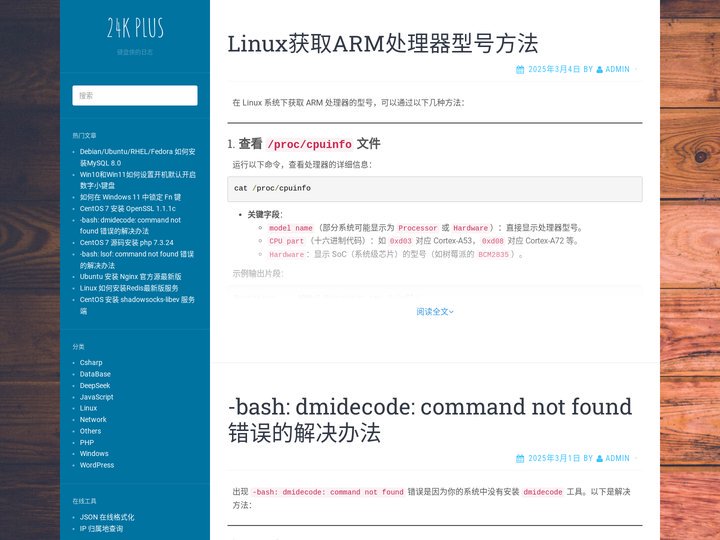Select the DataBase category
The image size is (720, 540).
(95, 374)
